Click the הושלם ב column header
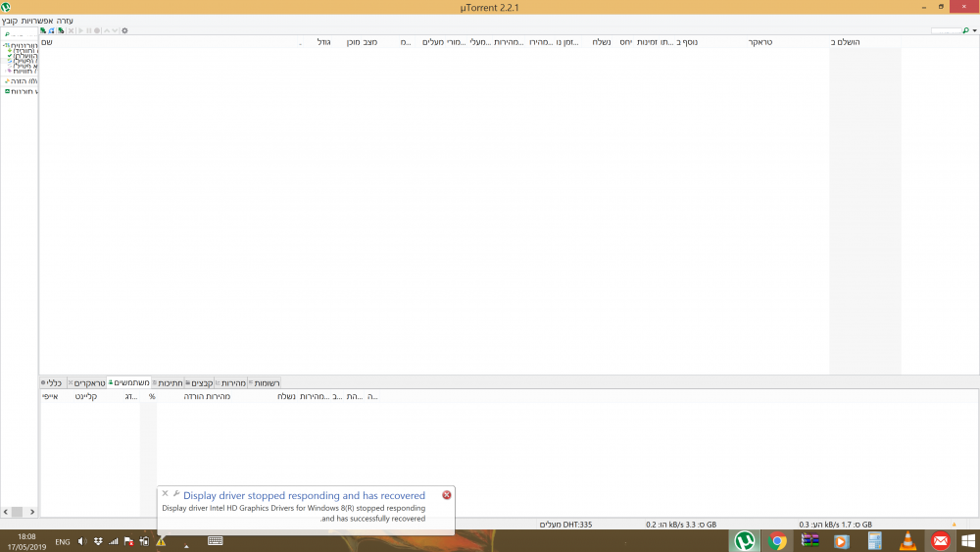 click(x=845, y=42)
